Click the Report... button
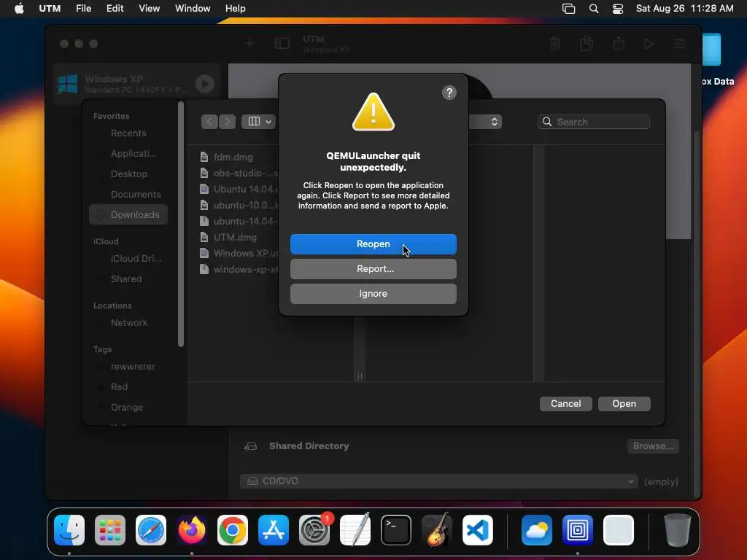747x560 pixels. point(373,268)
